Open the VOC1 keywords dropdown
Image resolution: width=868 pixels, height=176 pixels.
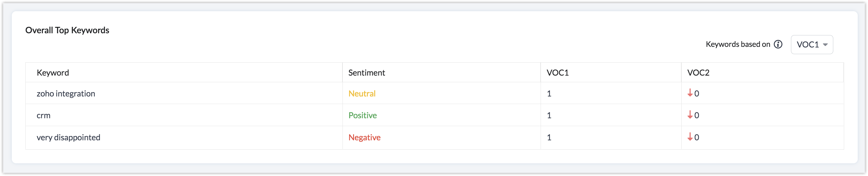(x=812, y=44)
